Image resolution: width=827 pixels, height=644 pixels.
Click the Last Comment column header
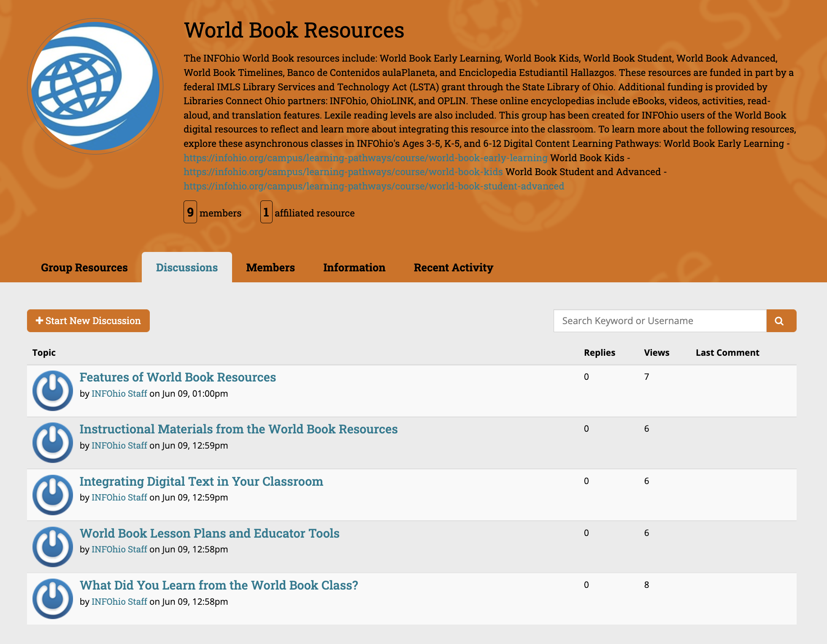pyautogui.click(x=727, y=353)
